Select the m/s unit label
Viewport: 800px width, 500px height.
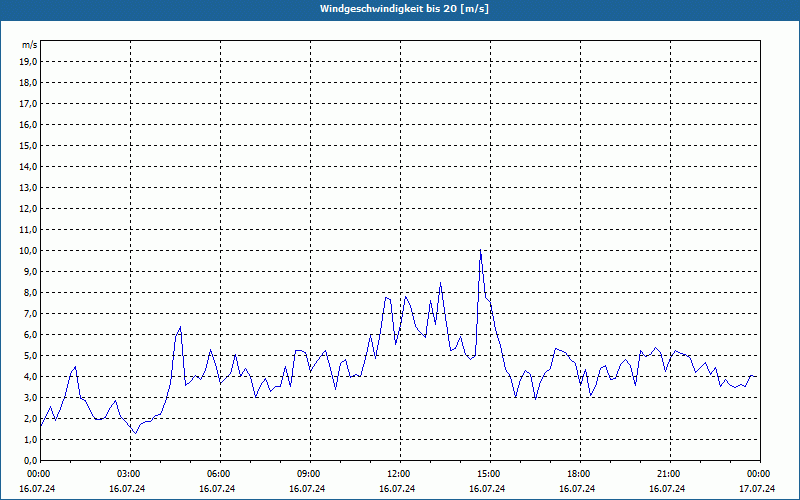point(29,45)
